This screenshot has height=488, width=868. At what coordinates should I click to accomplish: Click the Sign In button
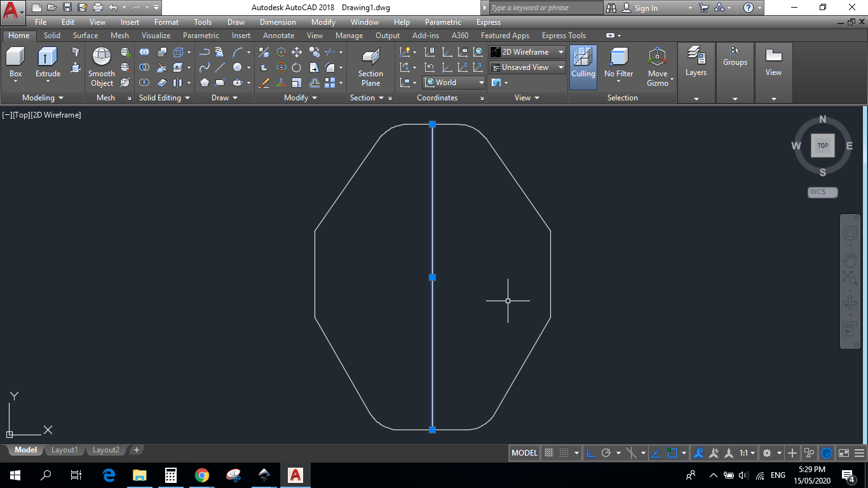[x=640, y=8]
